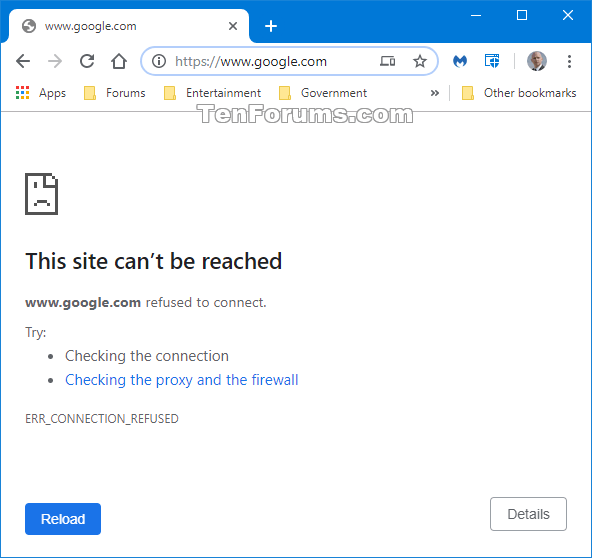Click the Details button
The image size is (592, 558).
[x=528, y=514]
